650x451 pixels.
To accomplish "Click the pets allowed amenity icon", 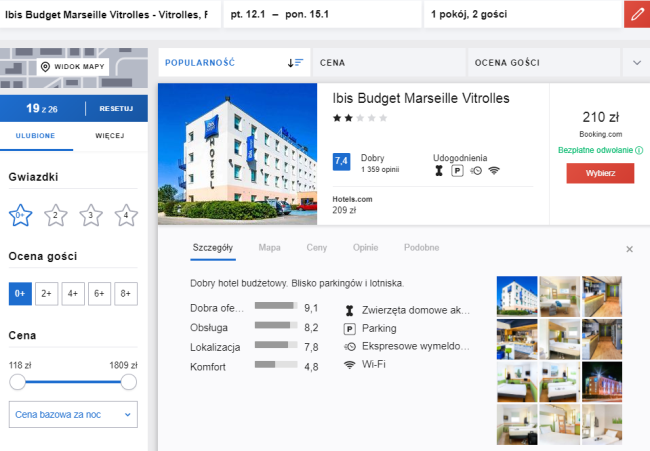I will pos(439,170).
